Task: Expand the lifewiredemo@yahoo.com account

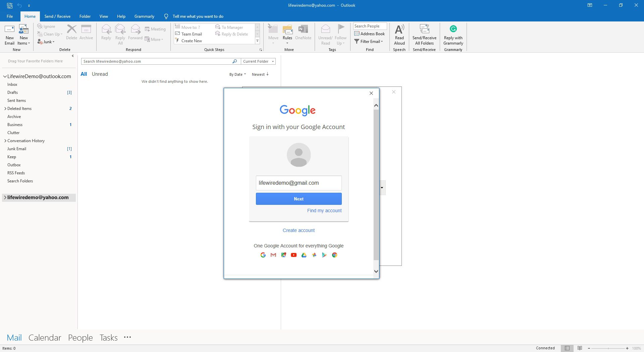Action: [x=5, y=198]
